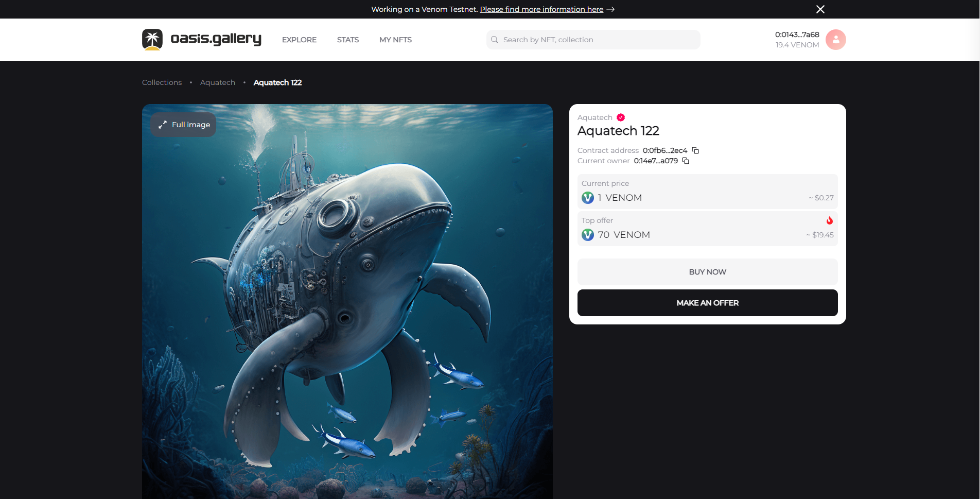Copy the contract address
Viewport: 980px width, 499px height.
click(x=695, y=150)
